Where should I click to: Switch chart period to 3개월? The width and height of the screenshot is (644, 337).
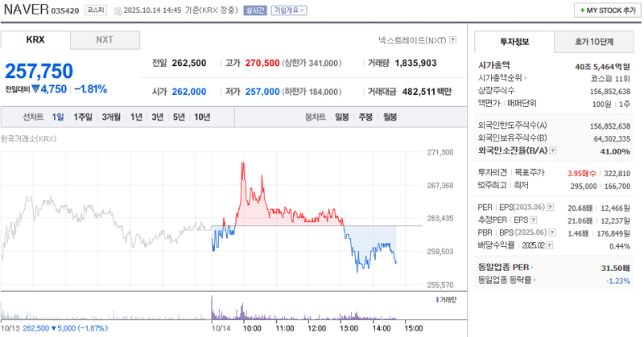coord(111,117)
